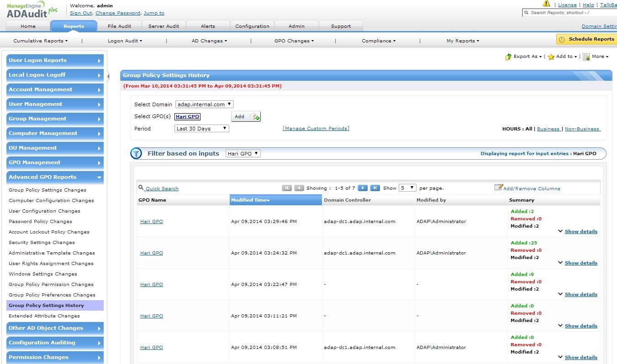
Task: Filter hours by Business link
Action: 548,129
